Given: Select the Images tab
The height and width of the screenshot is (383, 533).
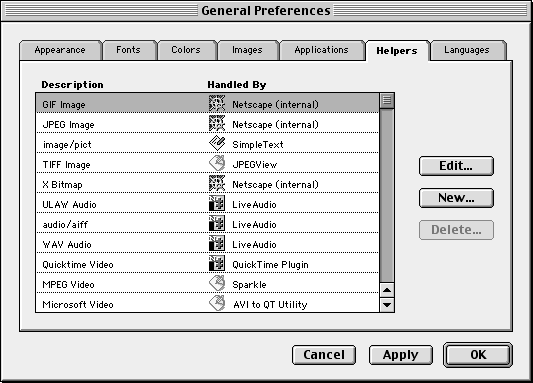Looking at the screenshot, I should (x=247, y=50).
